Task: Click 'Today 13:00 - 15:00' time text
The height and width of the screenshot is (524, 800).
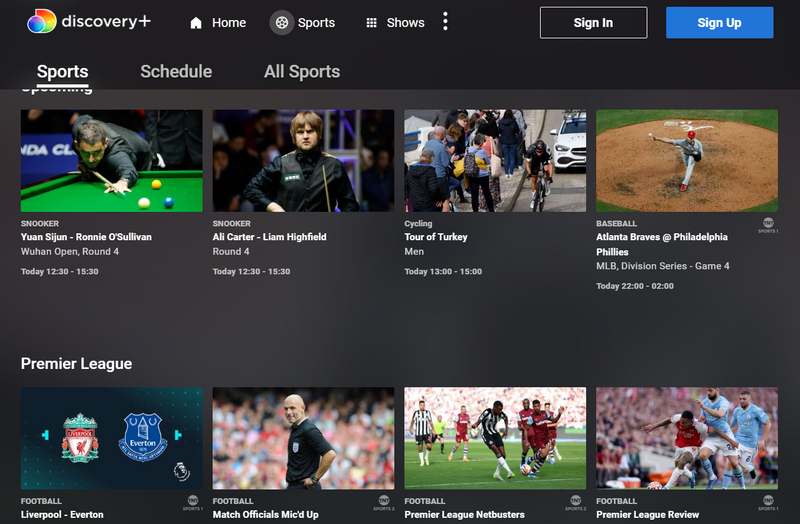Action: click(x=443, y=271)
